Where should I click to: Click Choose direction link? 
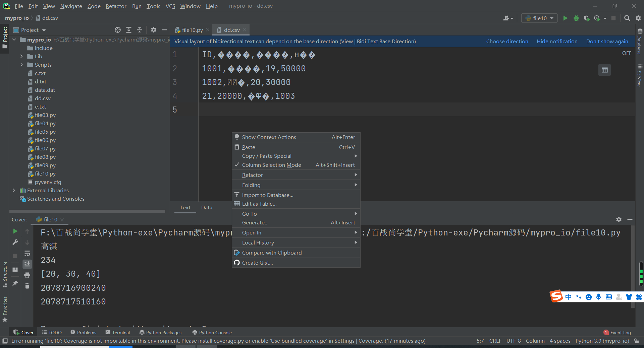pyautogui.click(x=507, y=42)
